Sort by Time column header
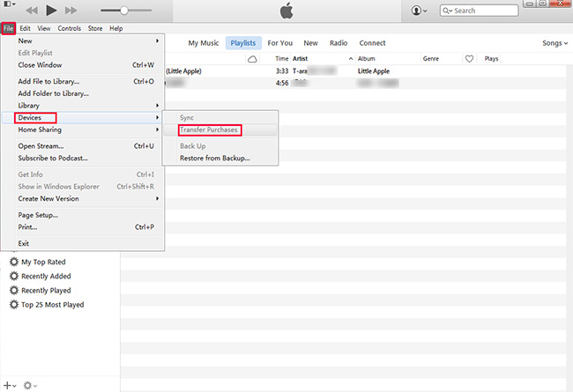Viewport: 573px width, 392px height. tap(282, 58)
